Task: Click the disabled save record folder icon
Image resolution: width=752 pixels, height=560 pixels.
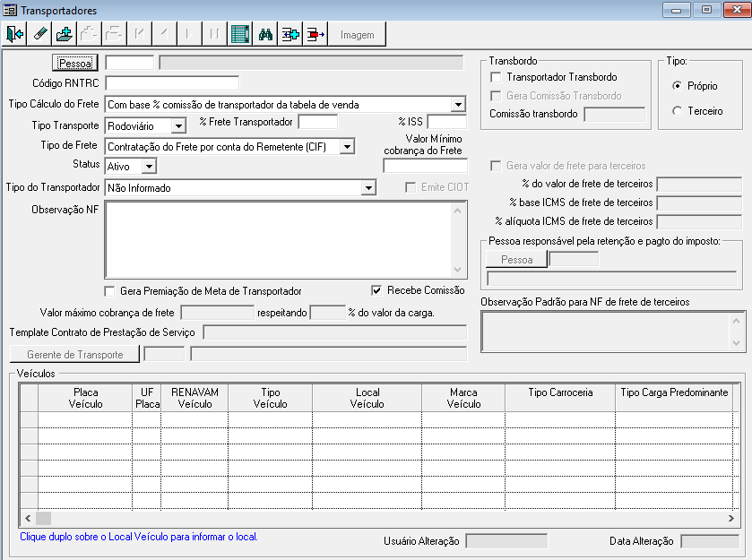Action: pyautogui.click(x=90, y=34)
